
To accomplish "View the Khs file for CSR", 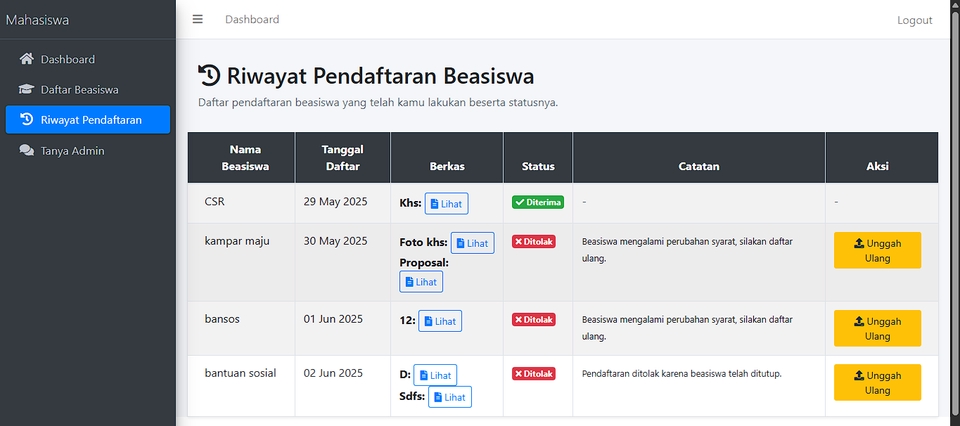I will [x=446, y=203].
